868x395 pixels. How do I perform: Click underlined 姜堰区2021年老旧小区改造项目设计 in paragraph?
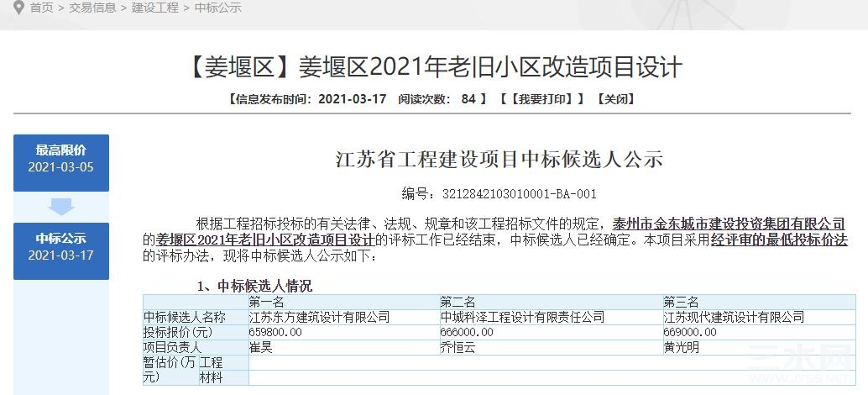click(265, 240)
